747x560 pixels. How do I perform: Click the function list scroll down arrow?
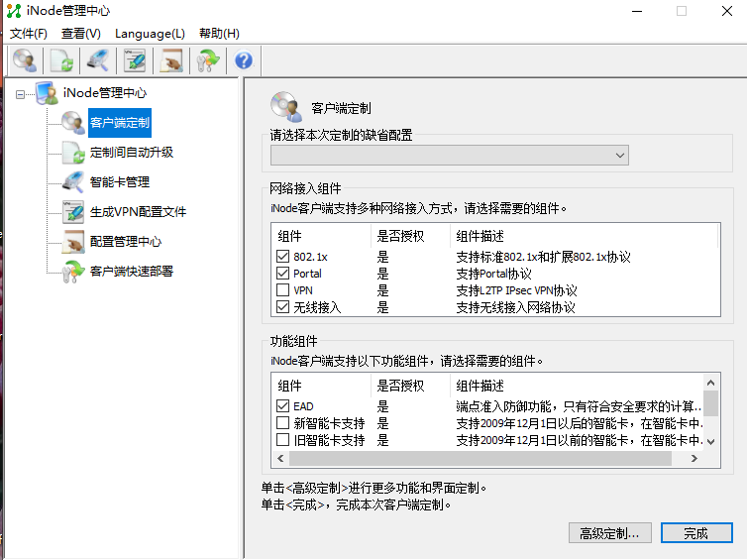(x=710, y=442)
